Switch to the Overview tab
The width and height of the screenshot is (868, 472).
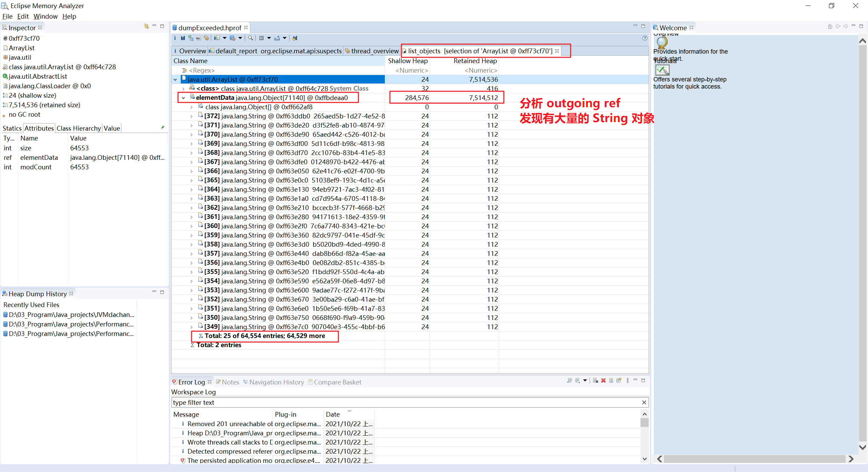click(x=189, y=51)
